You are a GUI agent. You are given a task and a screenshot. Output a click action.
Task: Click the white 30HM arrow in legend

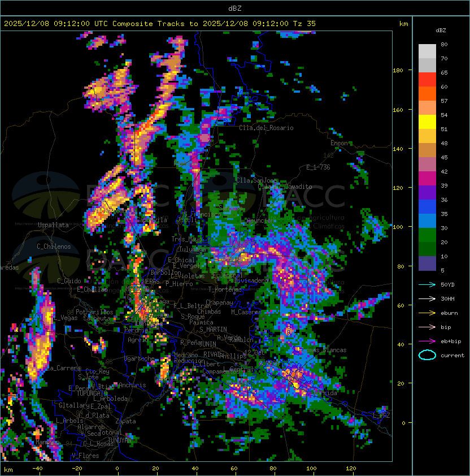427,298
